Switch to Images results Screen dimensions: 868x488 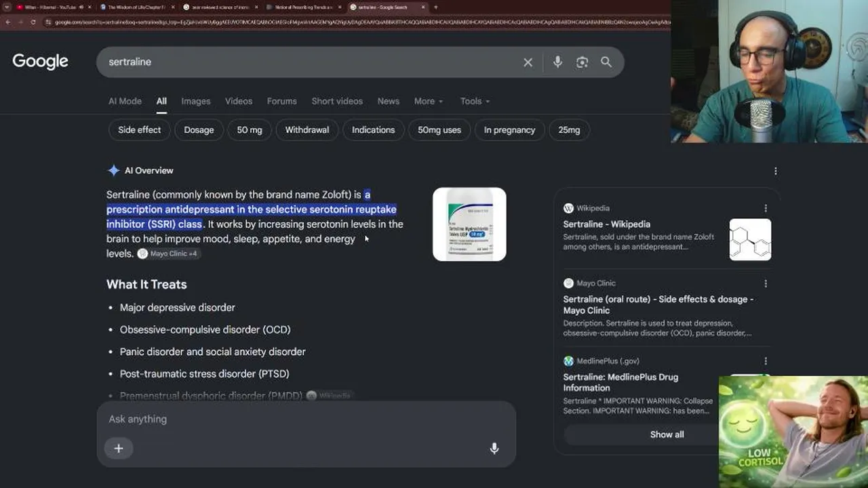195,101
